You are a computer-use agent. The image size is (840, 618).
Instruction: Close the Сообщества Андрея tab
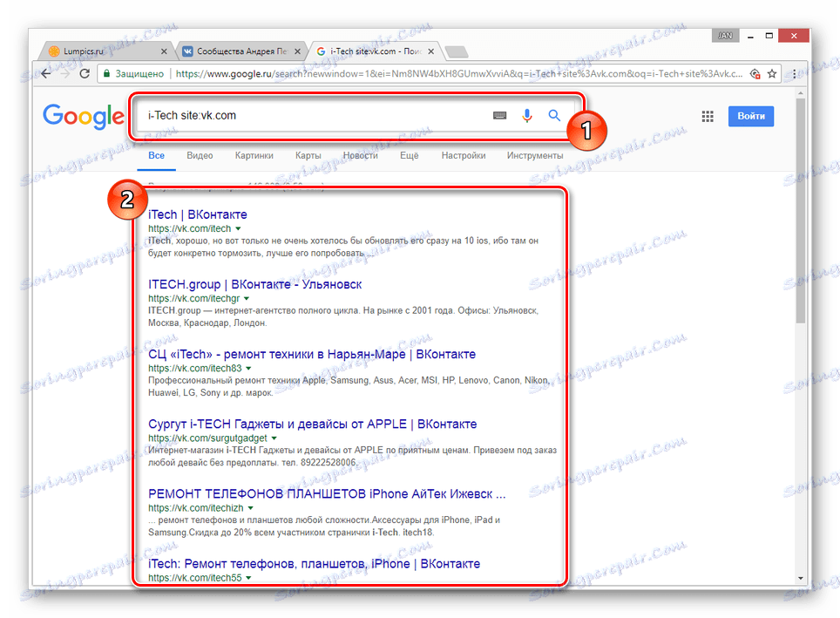tap(297, 51)
